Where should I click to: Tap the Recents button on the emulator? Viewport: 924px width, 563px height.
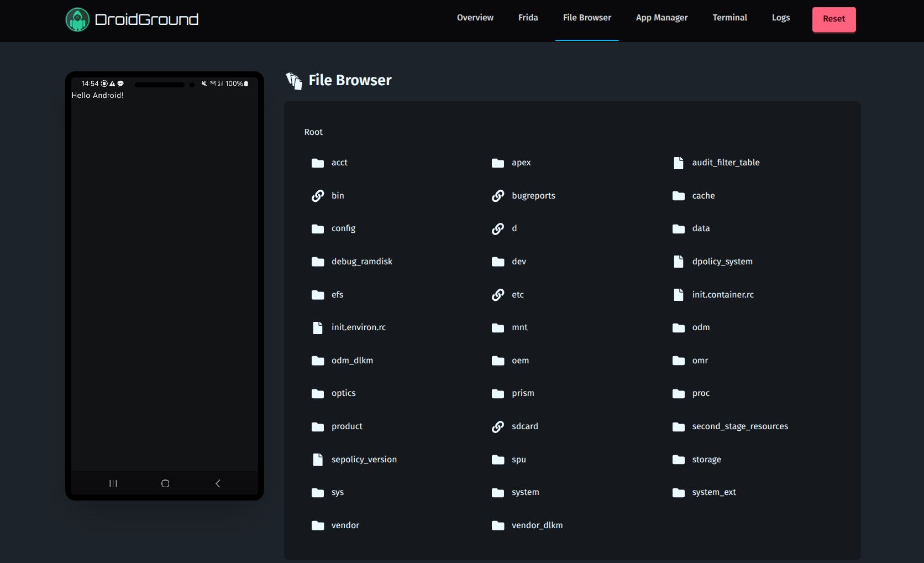pyautogui.click(x=113, y=483)
